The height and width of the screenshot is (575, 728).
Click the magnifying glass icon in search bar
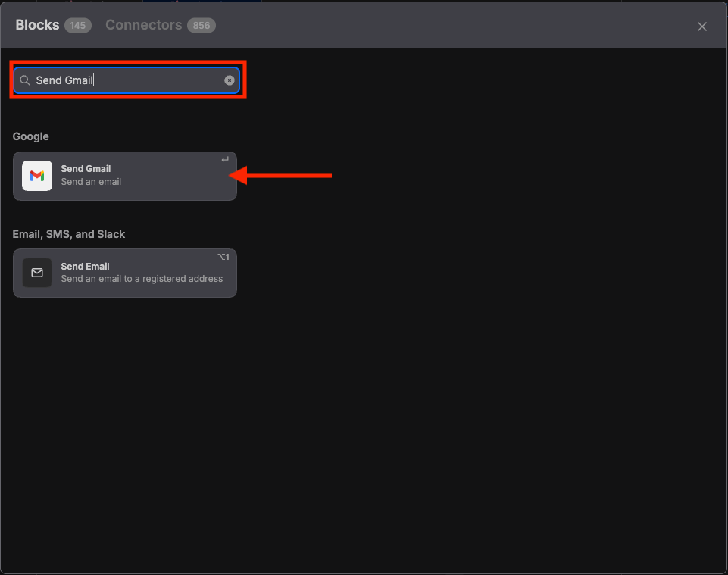point(25,80)
